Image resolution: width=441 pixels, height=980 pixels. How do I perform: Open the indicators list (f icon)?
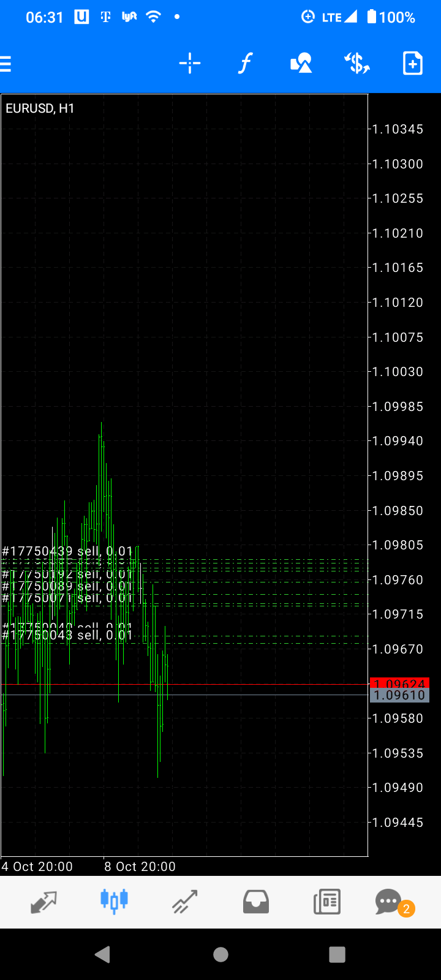click(245, 63)
